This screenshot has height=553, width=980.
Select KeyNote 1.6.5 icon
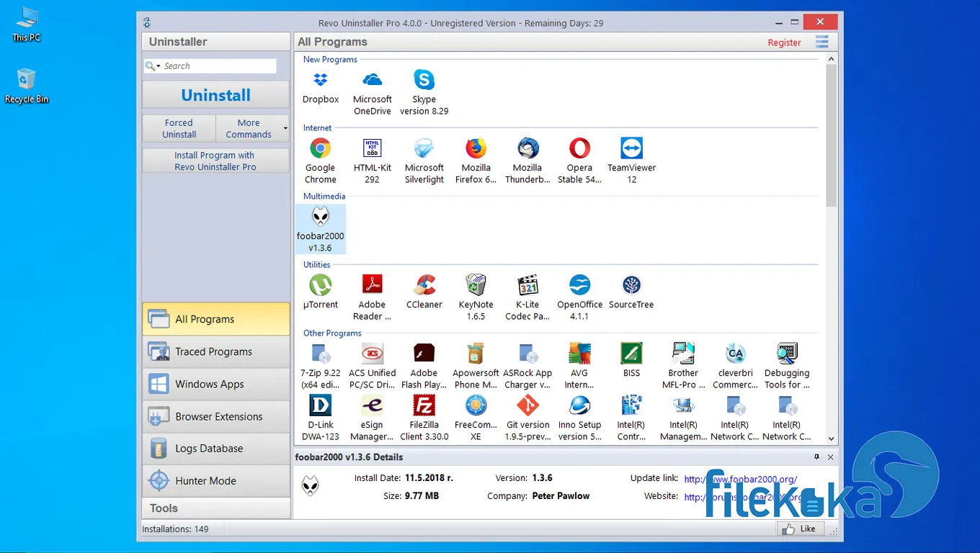(476, 285)
